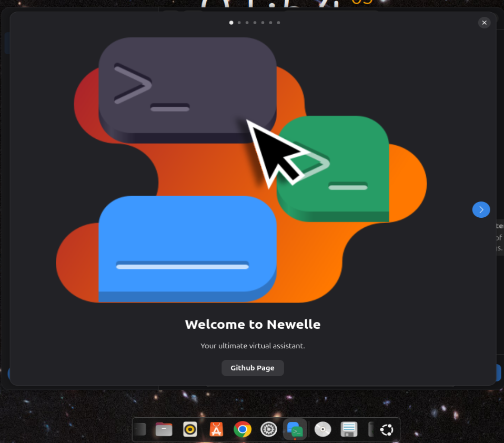
Task: Close the Newelle welcome dialog
Action: 484,23
